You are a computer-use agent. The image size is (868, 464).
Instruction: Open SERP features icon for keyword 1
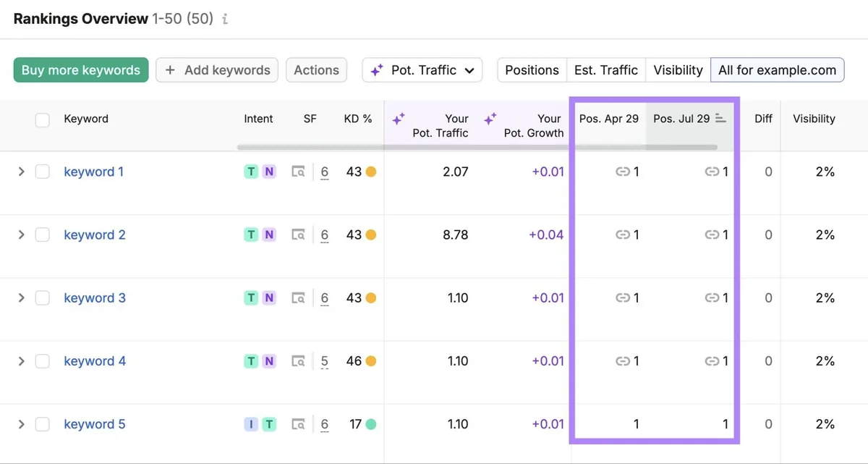[298, 172]
